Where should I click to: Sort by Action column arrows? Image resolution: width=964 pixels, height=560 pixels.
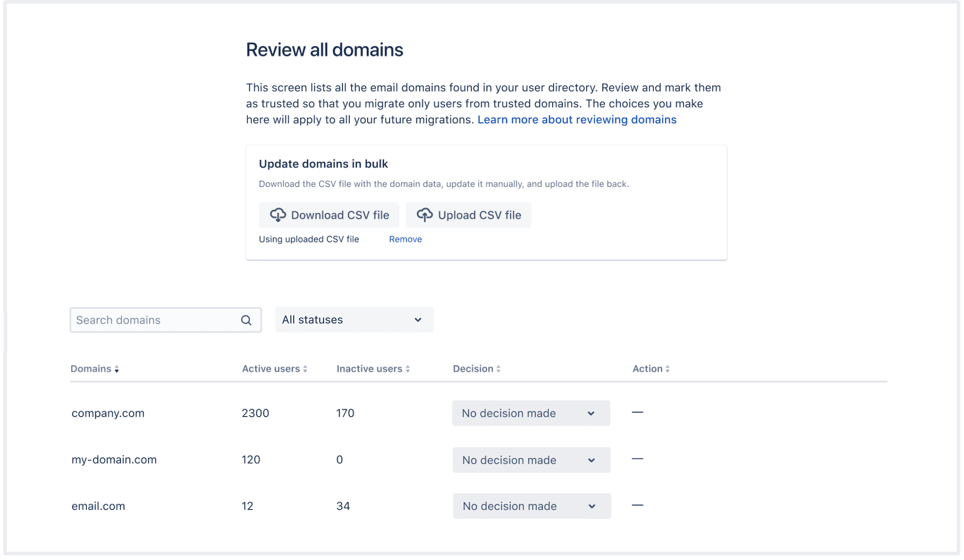point(667,370)
